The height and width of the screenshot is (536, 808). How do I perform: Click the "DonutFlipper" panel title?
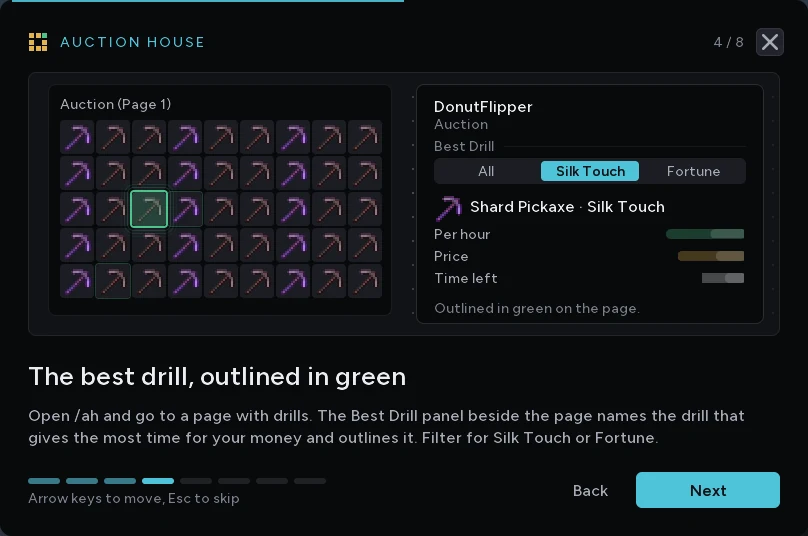pyautogui.click(x=483, y=107)
